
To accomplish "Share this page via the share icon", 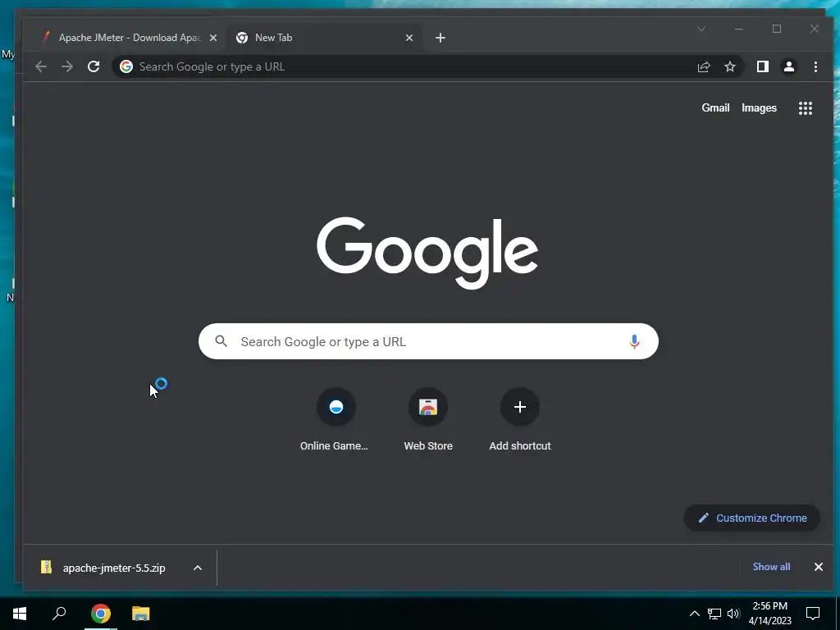I will point(703,66).
